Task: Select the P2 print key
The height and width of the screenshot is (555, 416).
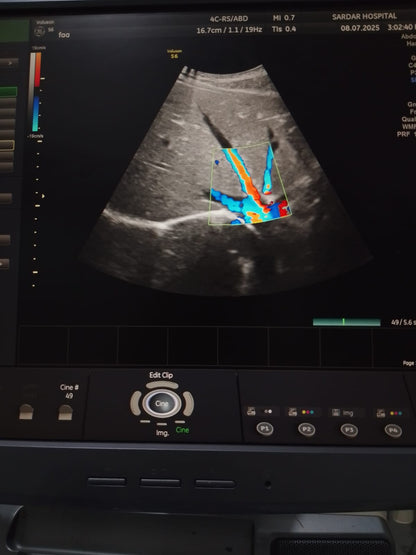Action: click(x=307, y=430)
